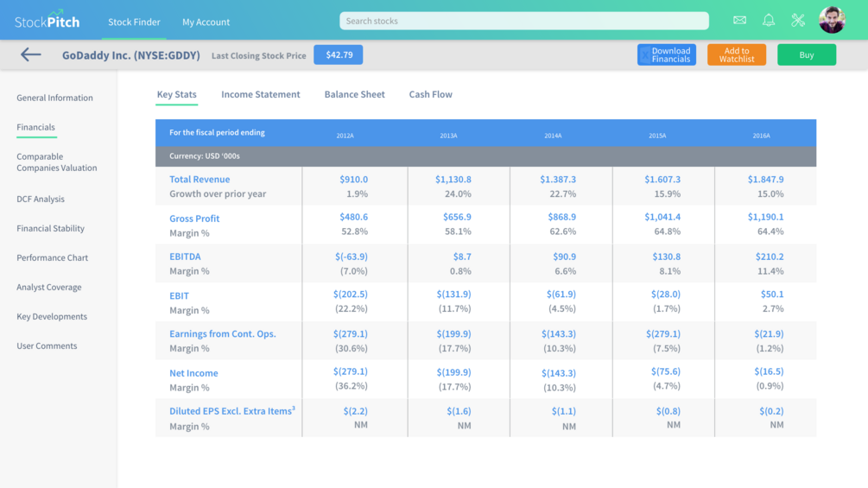This screenshot has height=488, width=868.
Task: Open the user profile avatar
Action: [832, 20]
